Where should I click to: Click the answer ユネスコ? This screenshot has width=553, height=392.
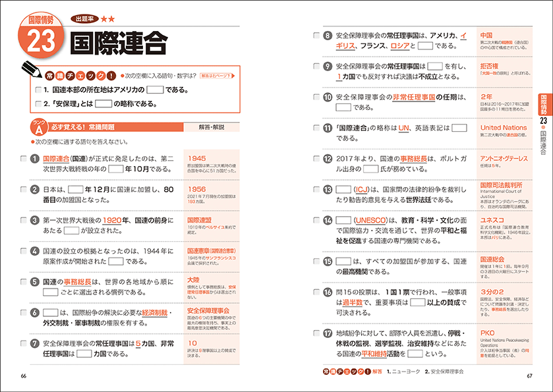pyautogui.click(x=492, y=220)
